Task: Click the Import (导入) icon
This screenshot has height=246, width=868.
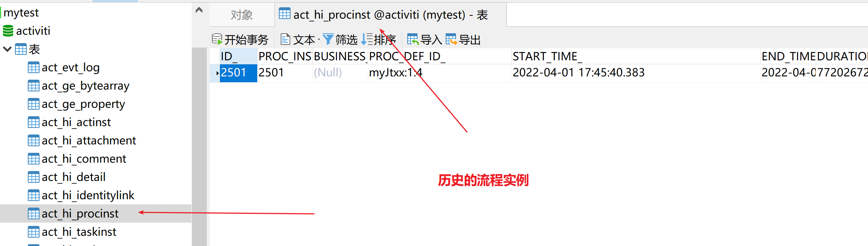Action: pyautogui.click(x=413, y=39)
